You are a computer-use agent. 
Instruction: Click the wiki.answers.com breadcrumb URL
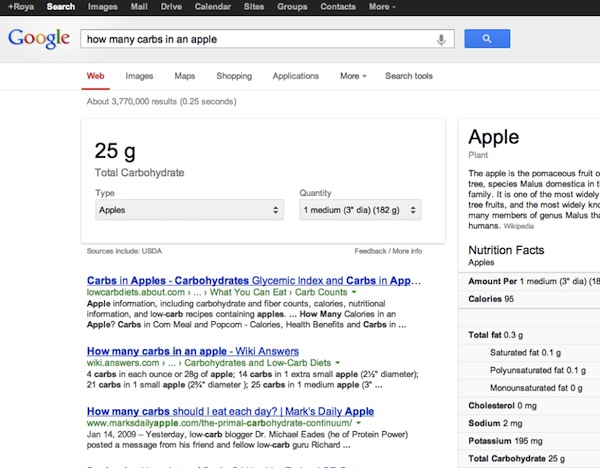click(x=209, y=363)
